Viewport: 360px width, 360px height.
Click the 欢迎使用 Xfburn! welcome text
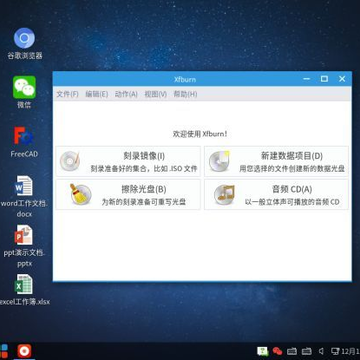[200, 134]
